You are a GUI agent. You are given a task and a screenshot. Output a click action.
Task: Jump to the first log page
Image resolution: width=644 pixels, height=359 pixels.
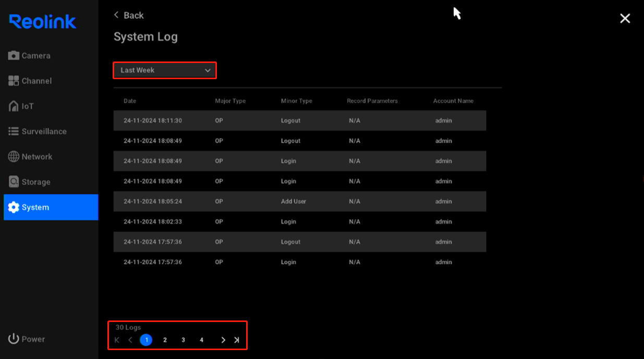pos(117,340)
